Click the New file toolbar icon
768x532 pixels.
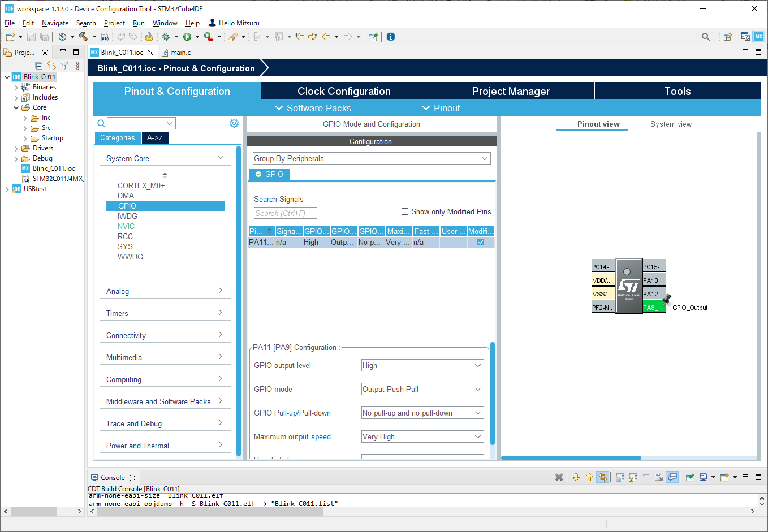pyautogui.click(x=10, y=37)
